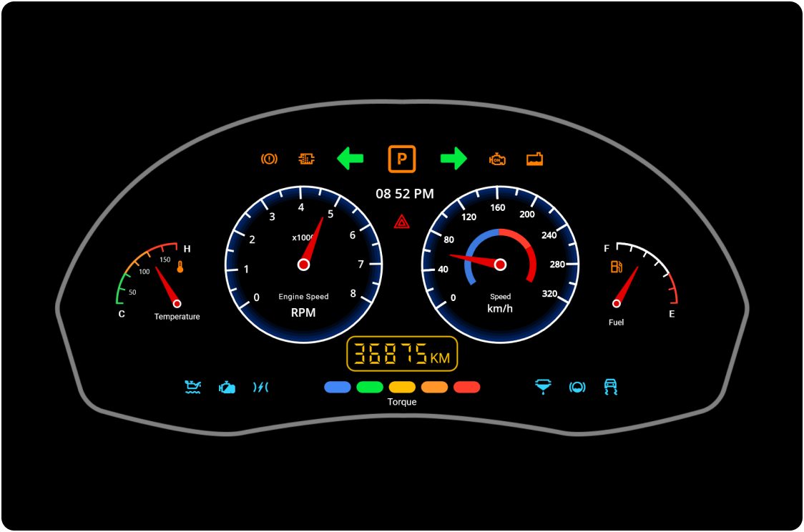The height and width of the screenshot is (532, 804).
Task: Click the fuel gauge needle pivot
Action: coord(617,303)
